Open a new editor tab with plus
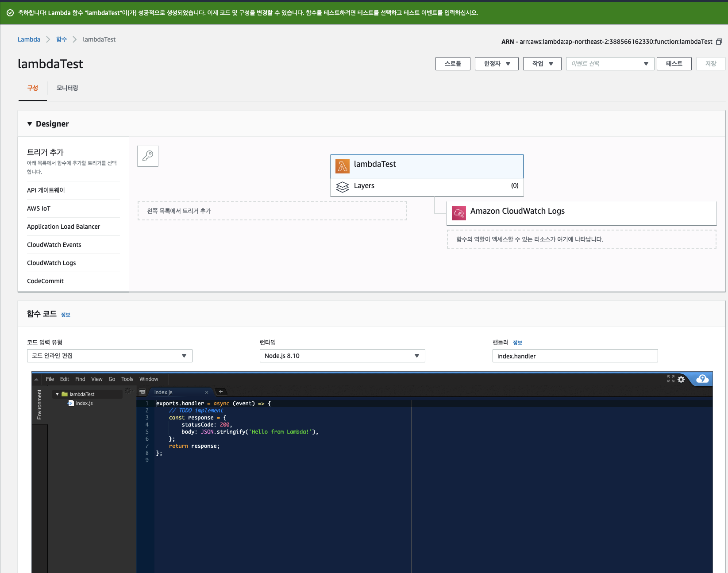Viewport: 728px width, 573px height. pyautogui.click(x=220, y=392)
